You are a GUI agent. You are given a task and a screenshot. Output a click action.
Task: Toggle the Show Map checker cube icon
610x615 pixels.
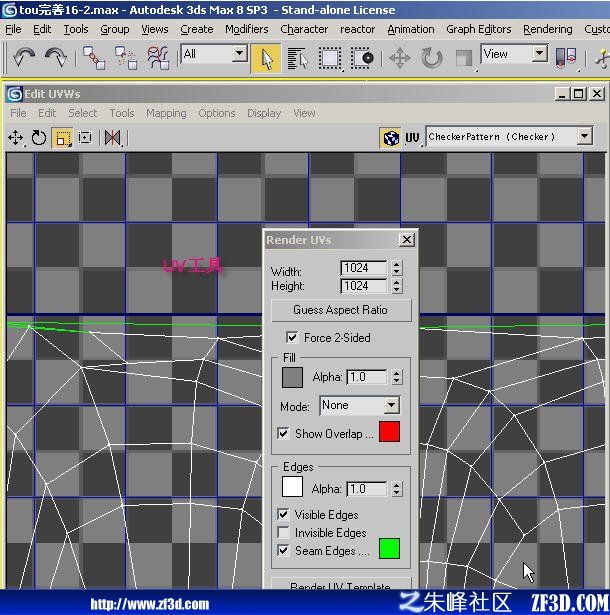click(x=390, y=138)
